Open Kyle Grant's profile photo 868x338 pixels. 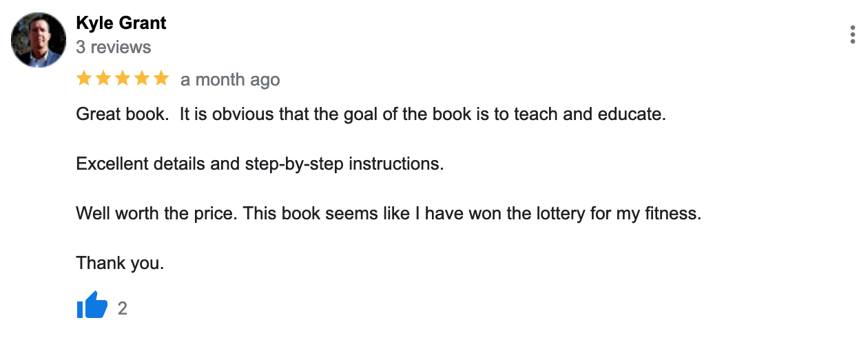pos(39,39)
